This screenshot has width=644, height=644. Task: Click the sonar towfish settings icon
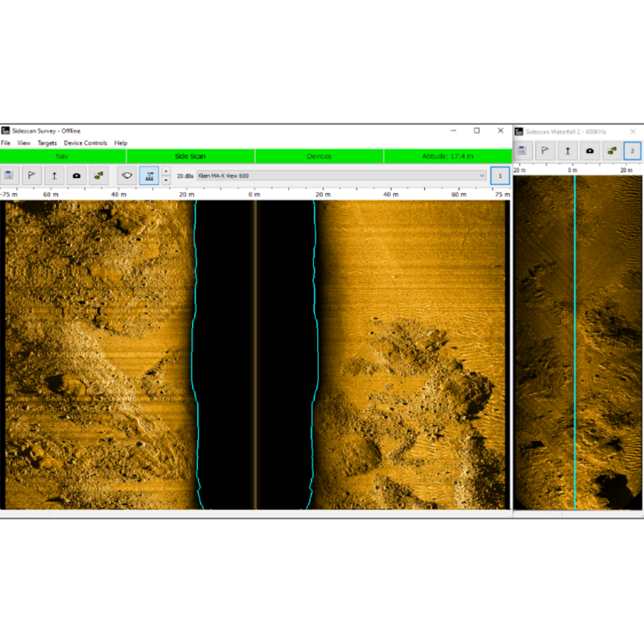98,175
